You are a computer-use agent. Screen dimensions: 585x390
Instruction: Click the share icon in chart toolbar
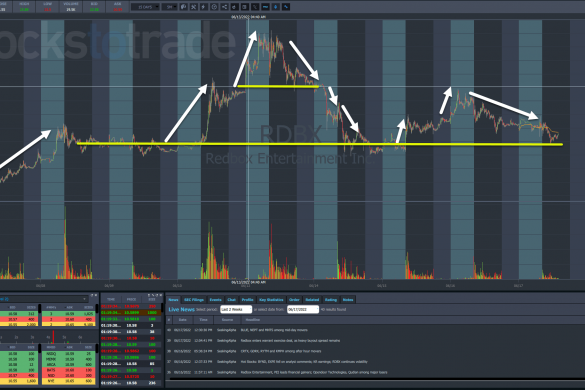224,7
